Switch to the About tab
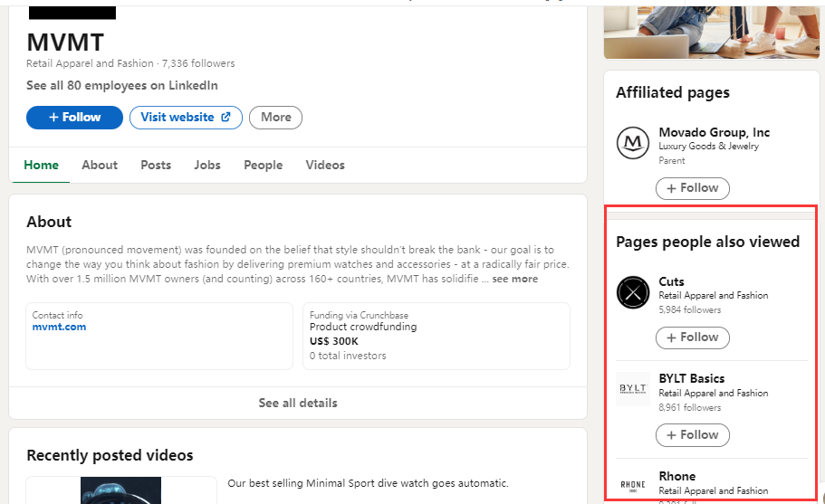Image resolution: width=825 pixels, height=504 pixels. (x=100, y=165)
